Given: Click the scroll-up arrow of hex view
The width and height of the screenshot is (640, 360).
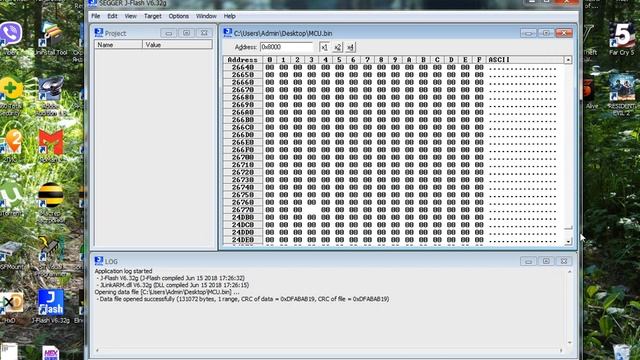Looking at the screenshot, I should (568, 60).
